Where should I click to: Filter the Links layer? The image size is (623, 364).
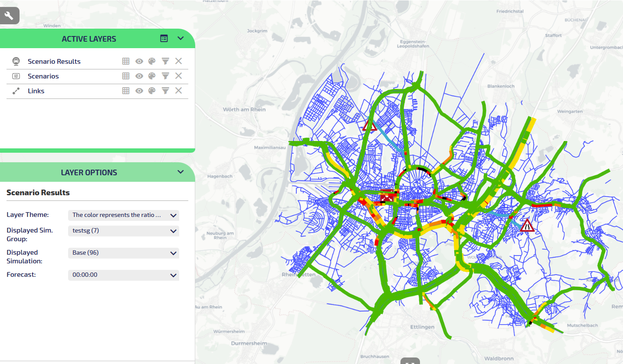click(165, 91)
